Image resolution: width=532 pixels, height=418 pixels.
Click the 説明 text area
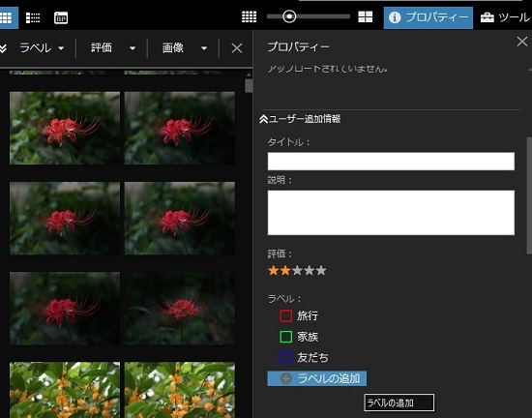pyautogui.click(x=391, y=213)
